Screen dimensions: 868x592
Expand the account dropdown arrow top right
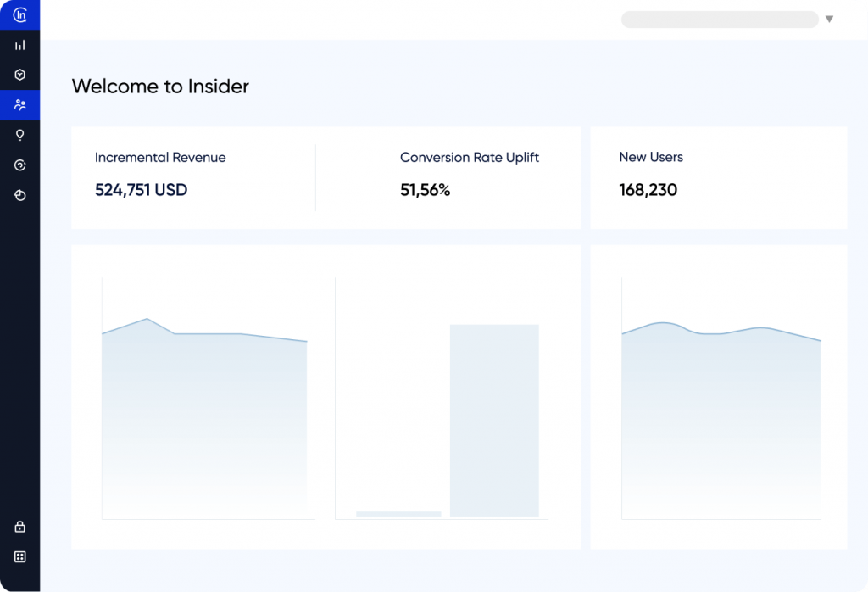click(x=828, y=18)
